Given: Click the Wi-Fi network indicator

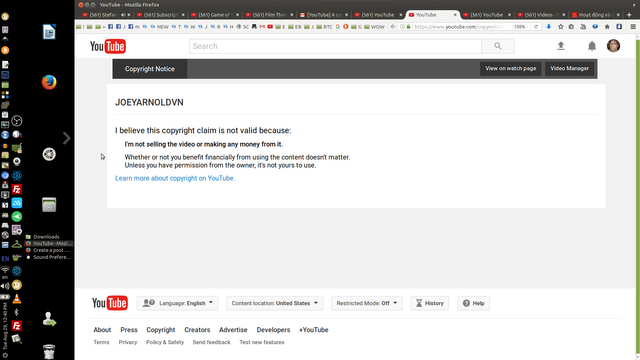Looking at the screenshot, I should [x=5, y=270].
